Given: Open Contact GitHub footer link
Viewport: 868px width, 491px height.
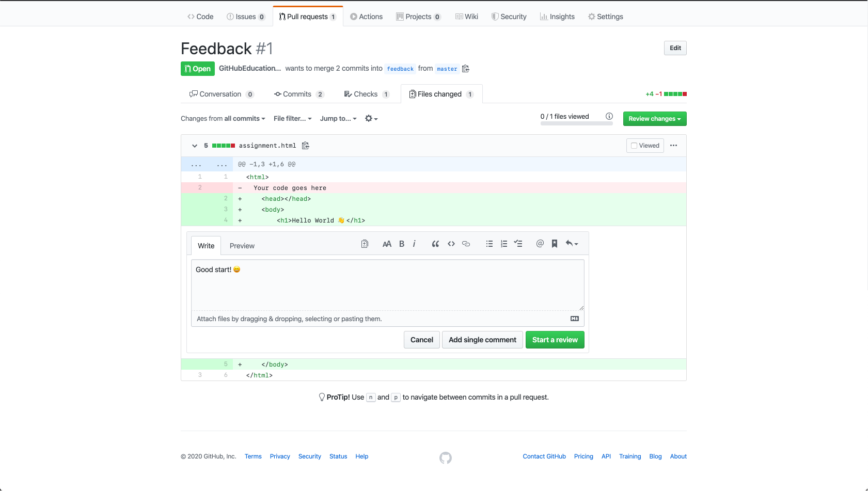Looking at the screenshot, I should [x=544, y=456].
